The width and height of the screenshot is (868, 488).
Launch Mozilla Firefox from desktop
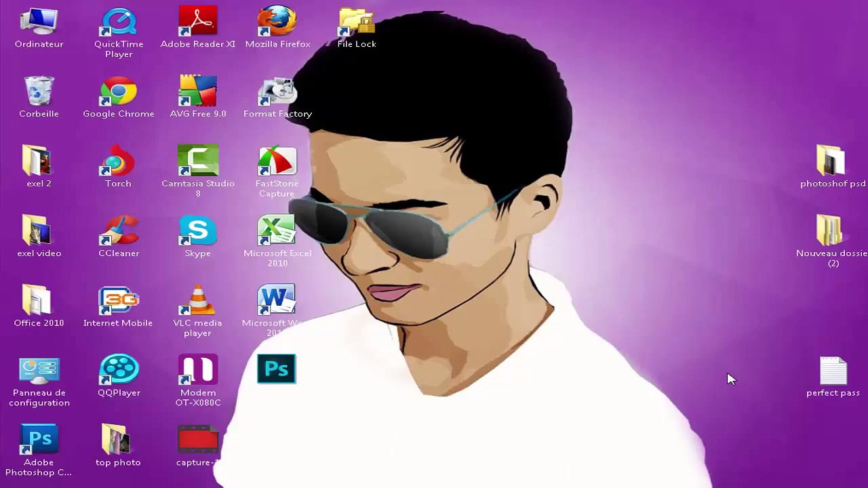pos(277,22)
